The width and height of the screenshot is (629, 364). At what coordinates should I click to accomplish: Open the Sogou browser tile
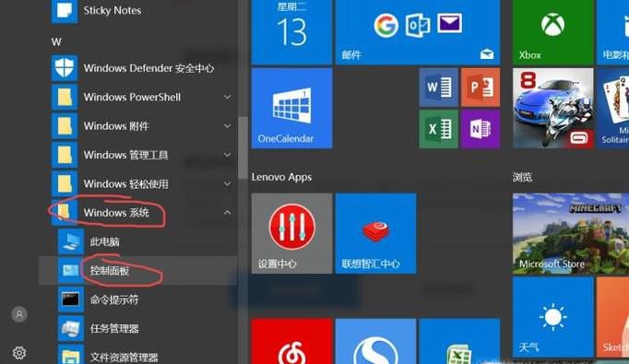pos(375,341)
